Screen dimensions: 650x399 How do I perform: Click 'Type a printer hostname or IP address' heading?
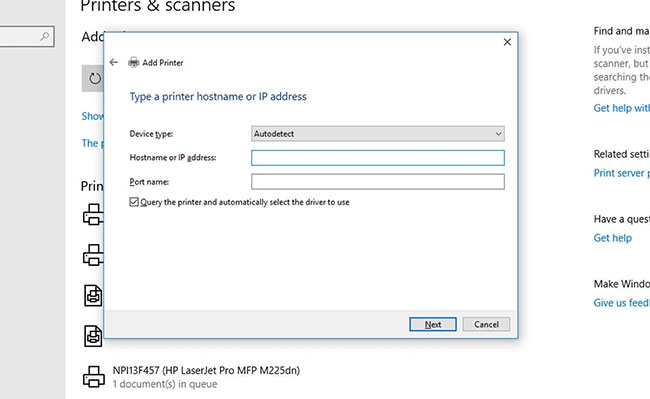tap(218, 97)
